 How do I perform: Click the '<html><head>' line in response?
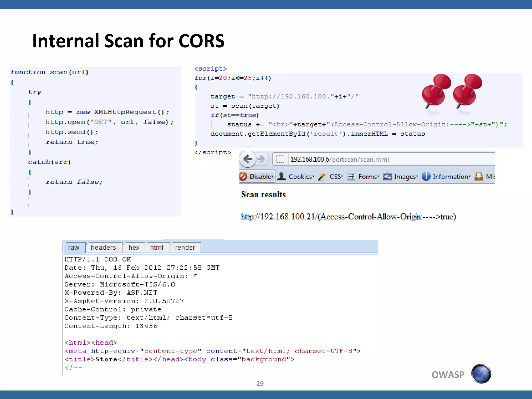[91, 343]
